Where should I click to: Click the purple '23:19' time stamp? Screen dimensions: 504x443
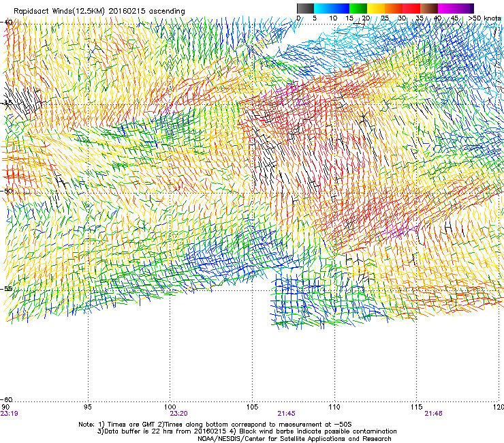10,414
